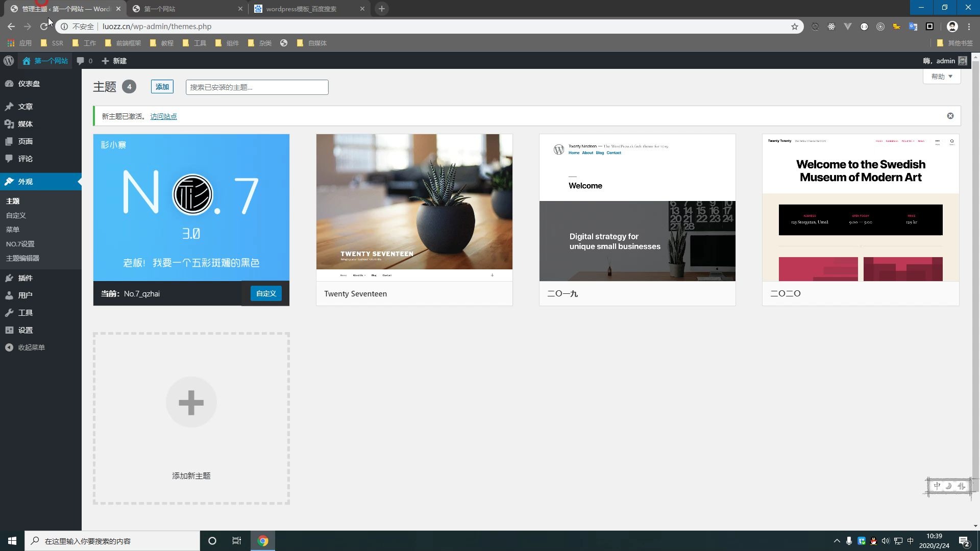The height and width of the screenshot is (551, 980).
Task: Expand the Help (帮助) dropdown
Action: [942, 77]
